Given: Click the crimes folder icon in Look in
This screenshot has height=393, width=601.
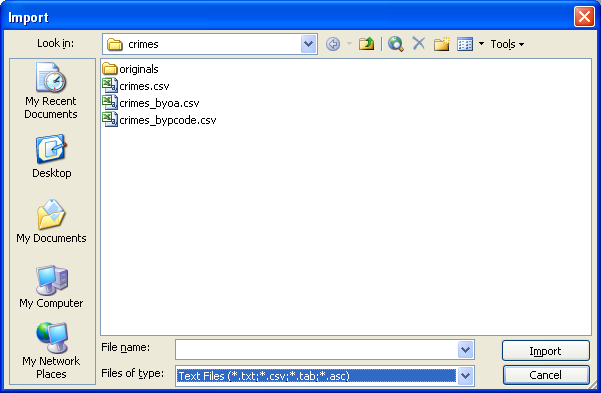Looking at the screenshot, I should (x=115, y=44).
